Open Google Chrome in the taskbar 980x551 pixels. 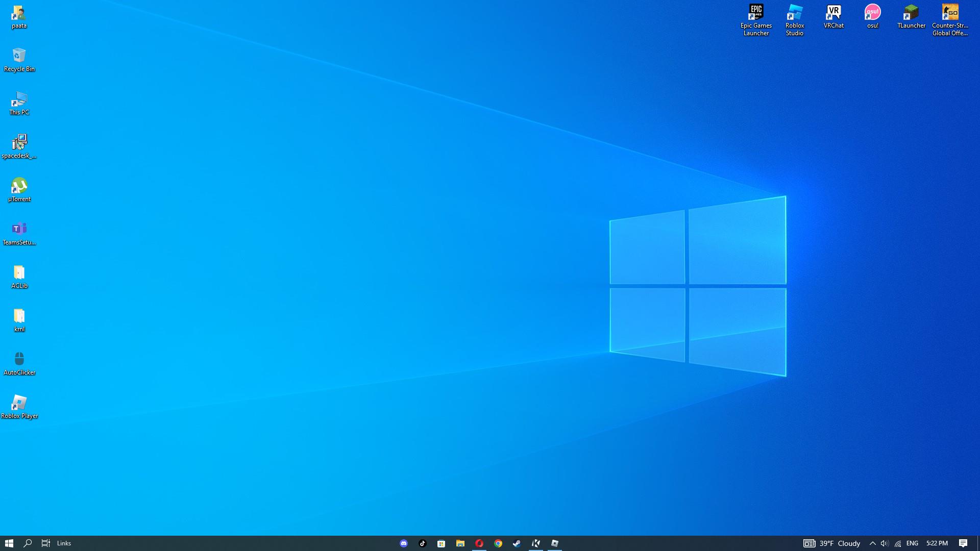tap(498, 543)
